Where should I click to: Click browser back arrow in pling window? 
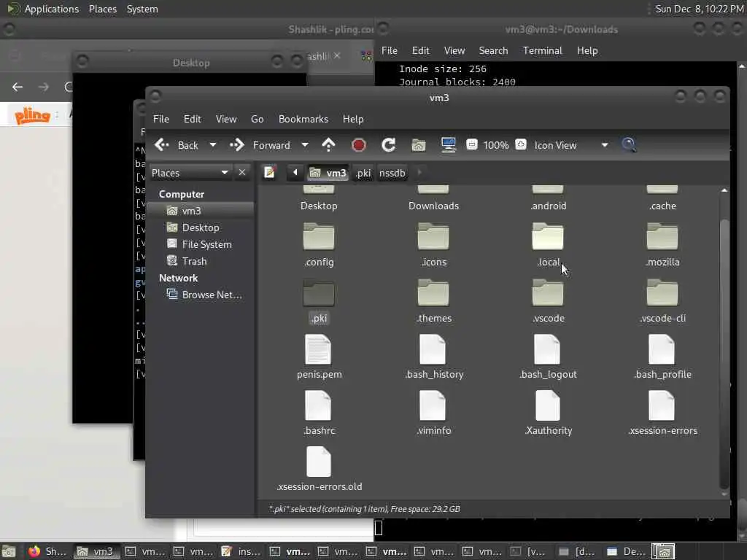tap(18, 87)
